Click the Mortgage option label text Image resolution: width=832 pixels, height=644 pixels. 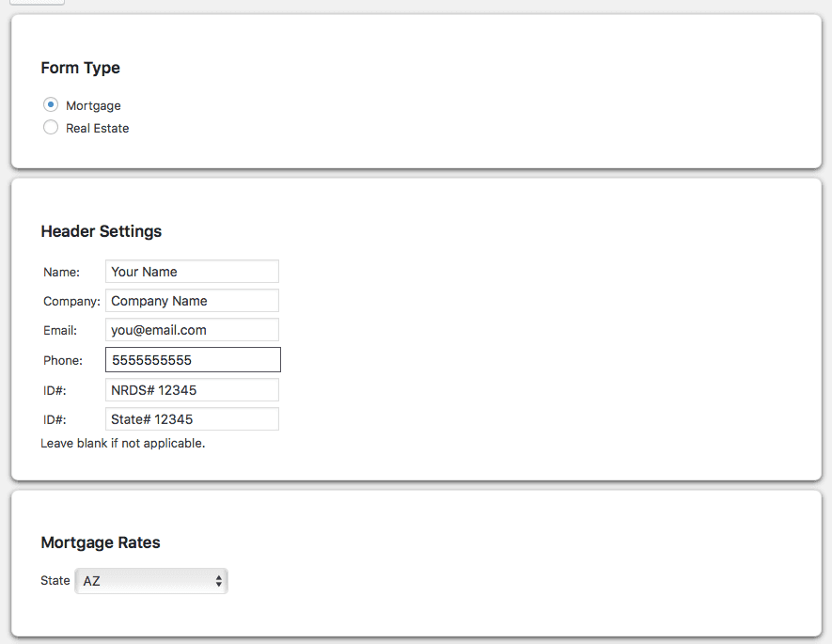[93, 105]
